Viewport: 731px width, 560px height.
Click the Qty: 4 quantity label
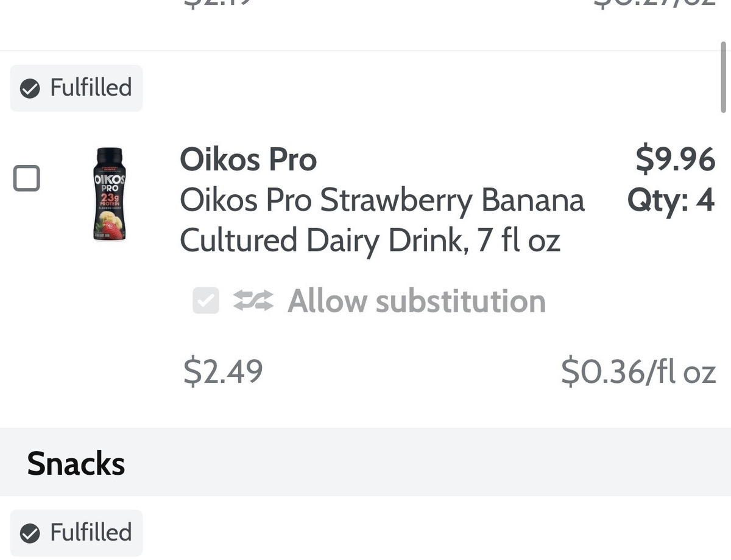(671, 200)
